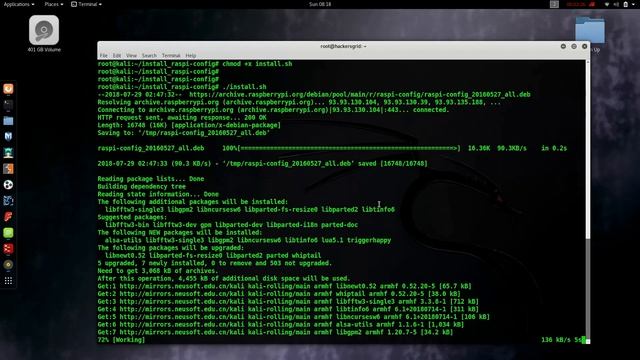640x360 pixels.
Task: Click the black-and-white ball dock icon
Action: tap(8, 184)
